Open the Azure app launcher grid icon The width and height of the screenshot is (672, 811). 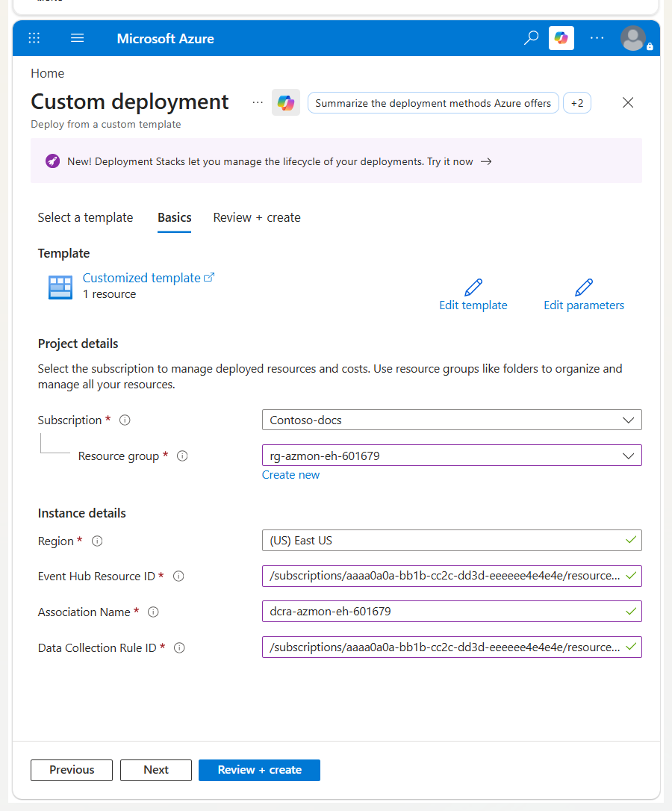[34, 38]
